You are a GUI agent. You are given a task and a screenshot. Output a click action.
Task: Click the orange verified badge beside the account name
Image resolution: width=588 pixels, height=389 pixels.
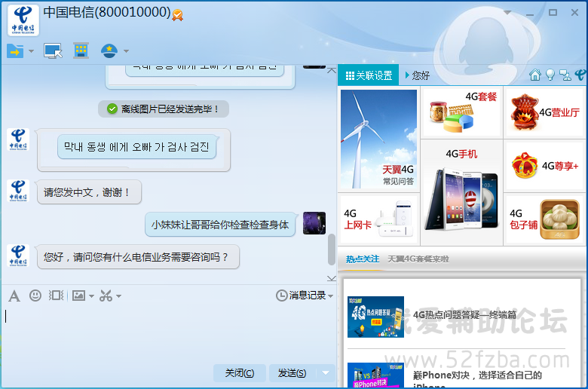[x=178, y=15]
